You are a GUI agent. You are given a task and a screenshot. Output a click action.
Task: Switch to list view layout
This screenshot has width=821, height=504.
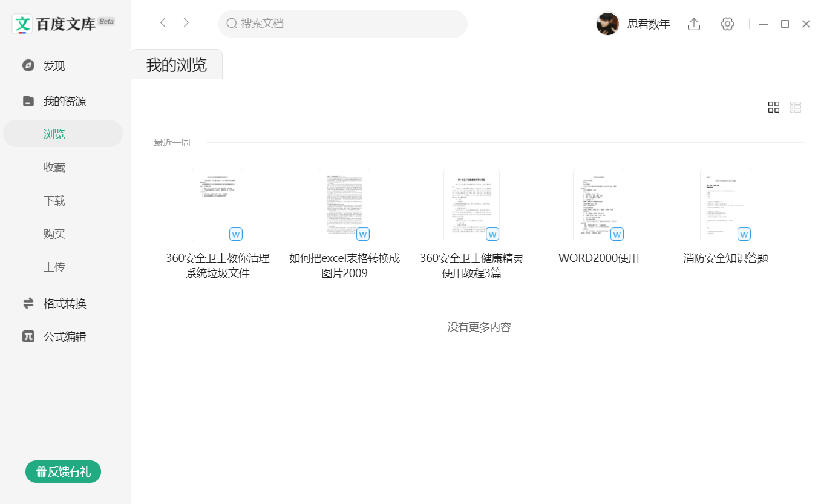(796, 107)
